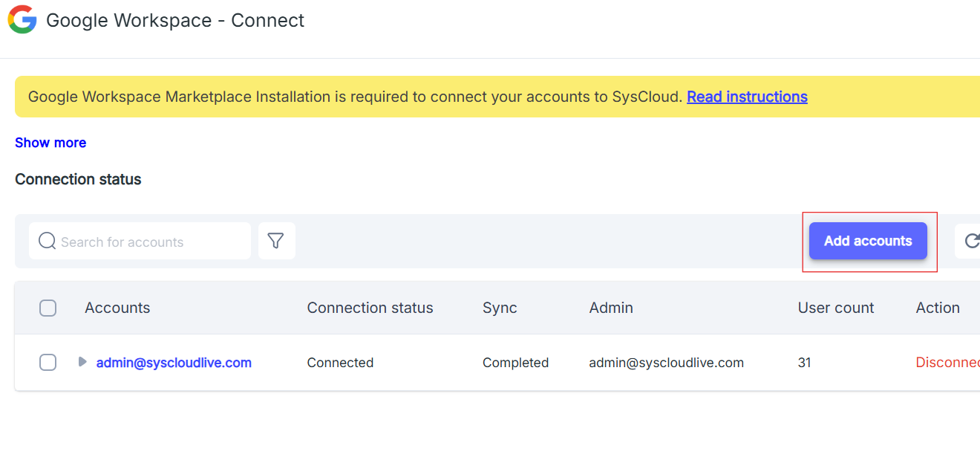Click the magnifier icon in search box
This screenshot has height=466, width=980.
[48, 241]
